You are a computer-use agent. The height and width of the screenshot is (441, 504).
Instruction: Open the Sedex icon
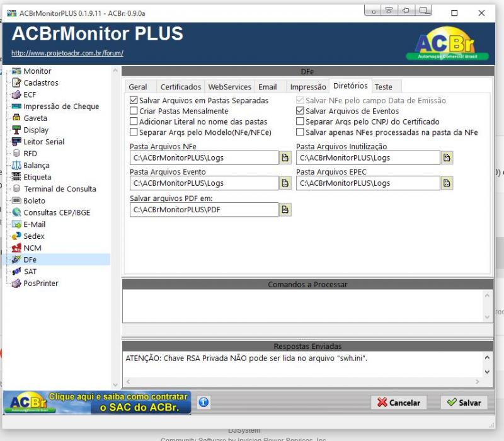tap(16, 236)
